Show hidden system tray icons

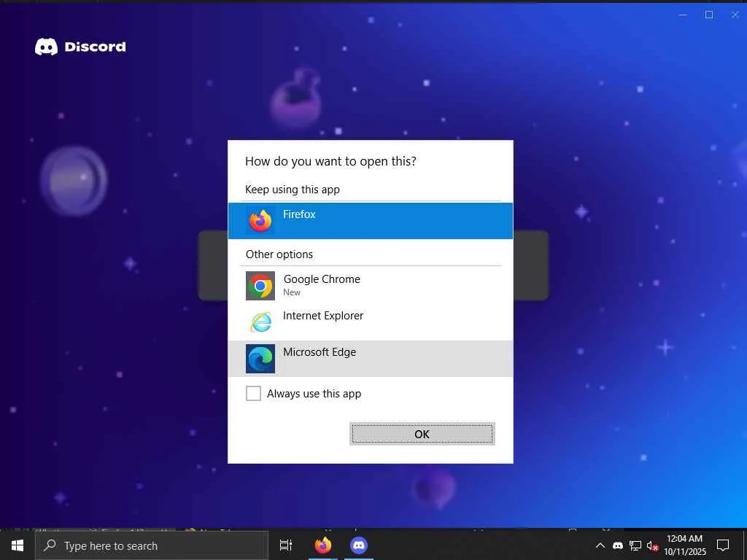point(600,545)
